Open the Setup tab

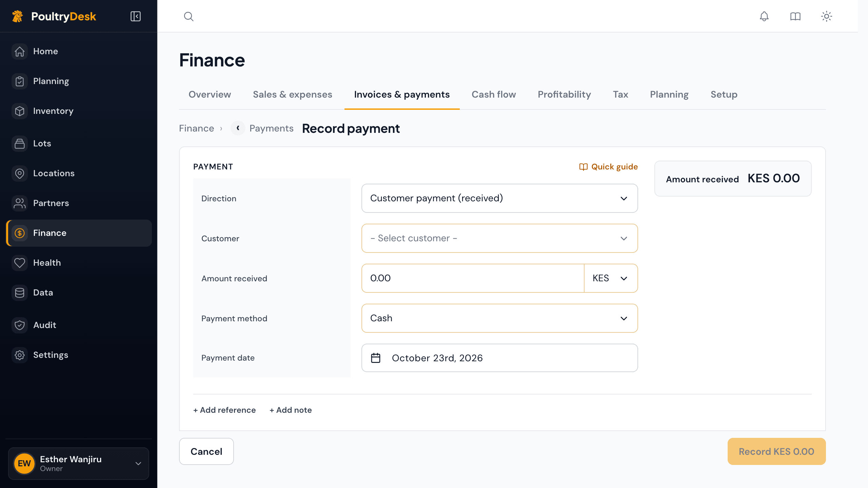pos(724,95)
